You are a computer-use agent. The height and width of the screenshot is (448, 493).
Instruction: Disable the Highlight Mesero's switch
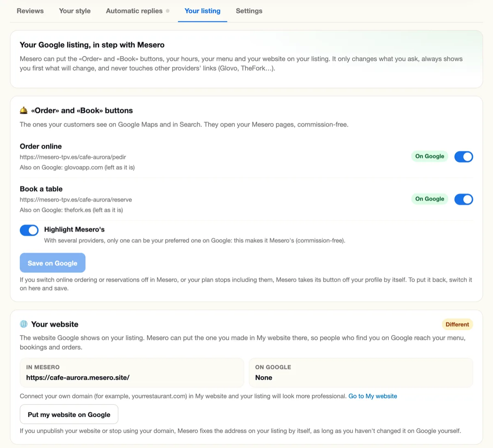(29, 230)
